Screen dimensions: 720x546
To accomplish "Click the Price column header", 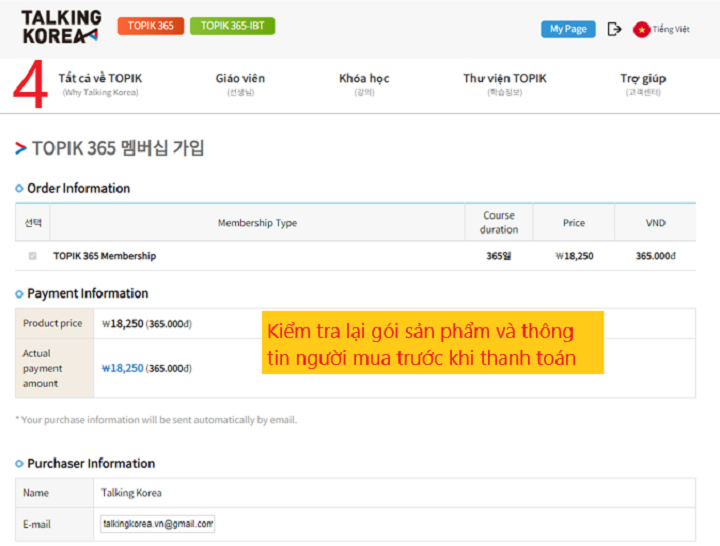I will pyautogui.click(x=574, y=223).
